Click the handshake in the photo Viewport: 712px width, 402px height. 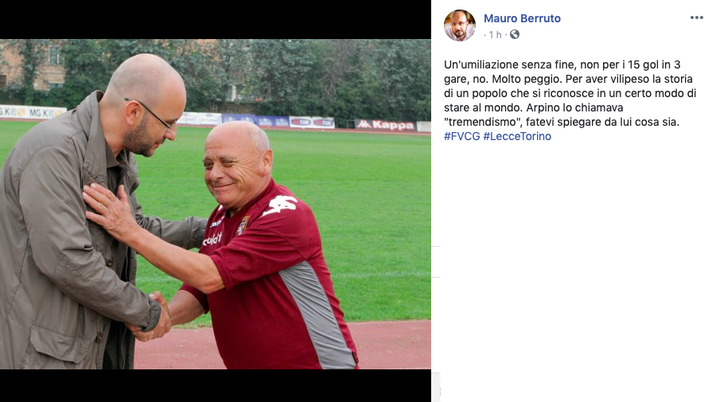(x=150, y=317)
